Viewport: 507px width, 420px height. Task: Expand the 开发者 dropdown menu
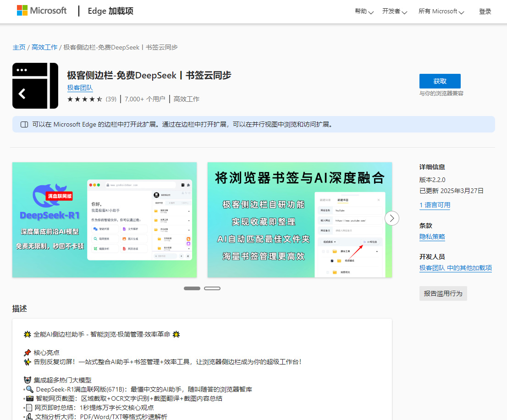[x=395, y=11]
